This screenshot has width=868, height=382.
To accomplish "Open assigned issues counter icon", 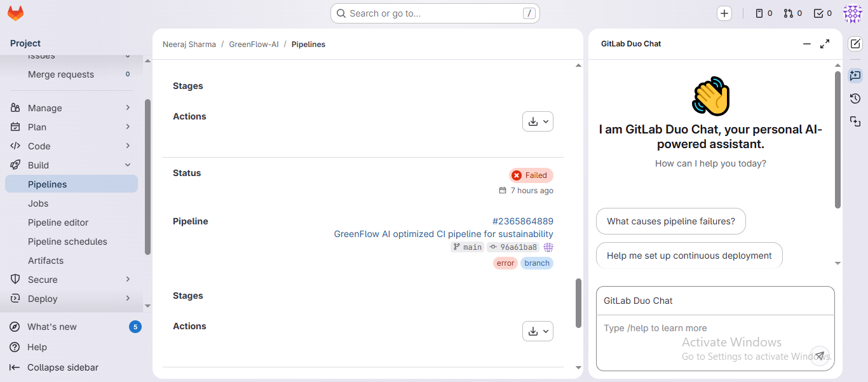I will tap(764, 13).
